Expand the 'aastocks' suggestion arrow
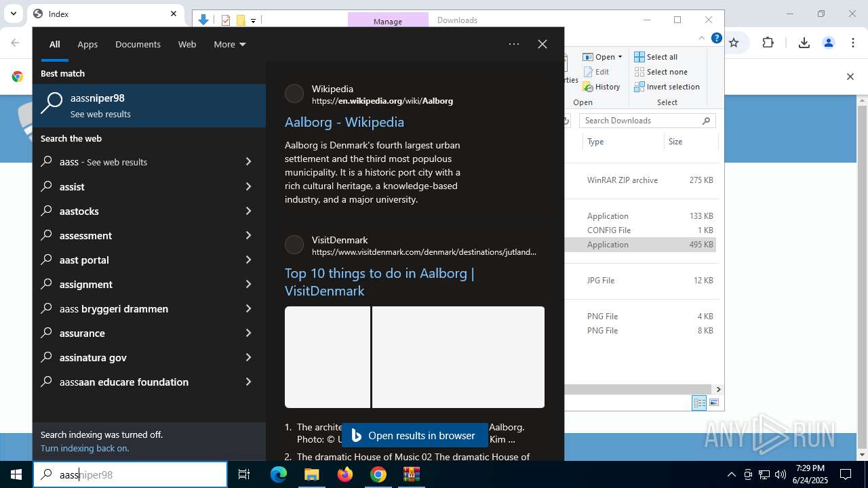 click(248, 211)
